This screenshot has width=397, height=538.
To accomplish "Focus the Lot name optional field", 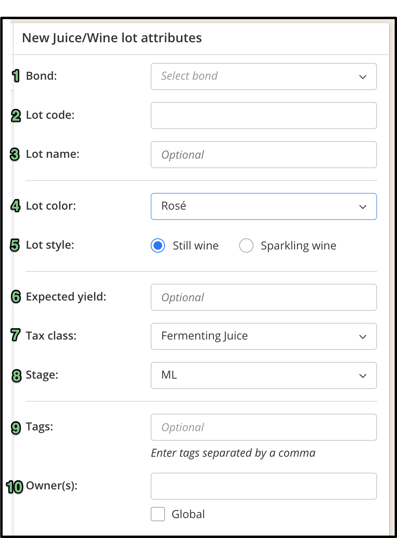I will [x=264, y=154].
